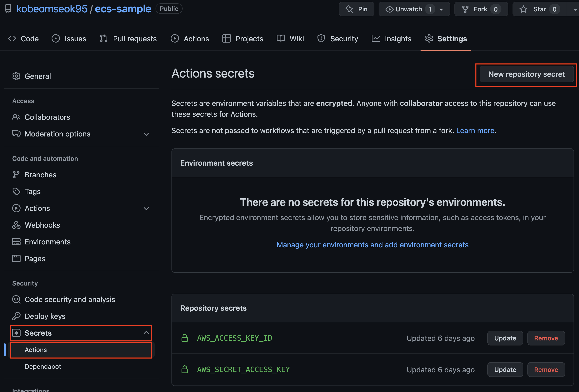Click the Tags tag icon
579x392 pixels.
click(16, 191)
